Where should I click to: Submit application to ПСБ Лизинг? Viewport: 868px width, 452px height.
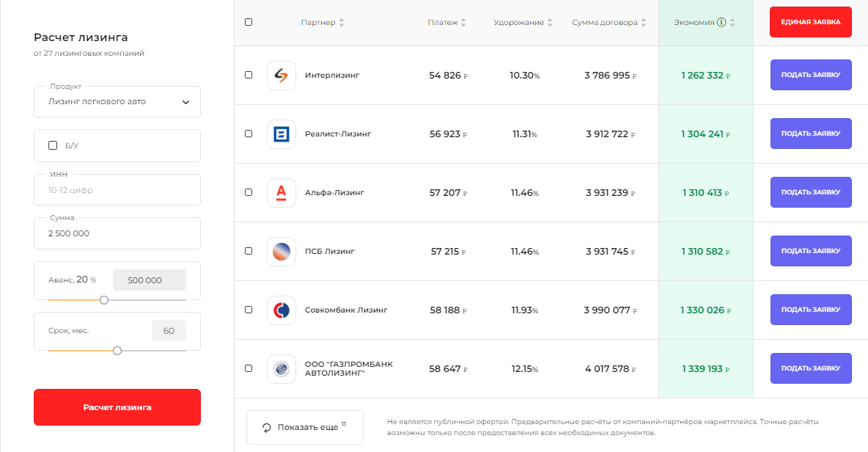(x=810, y=251)
